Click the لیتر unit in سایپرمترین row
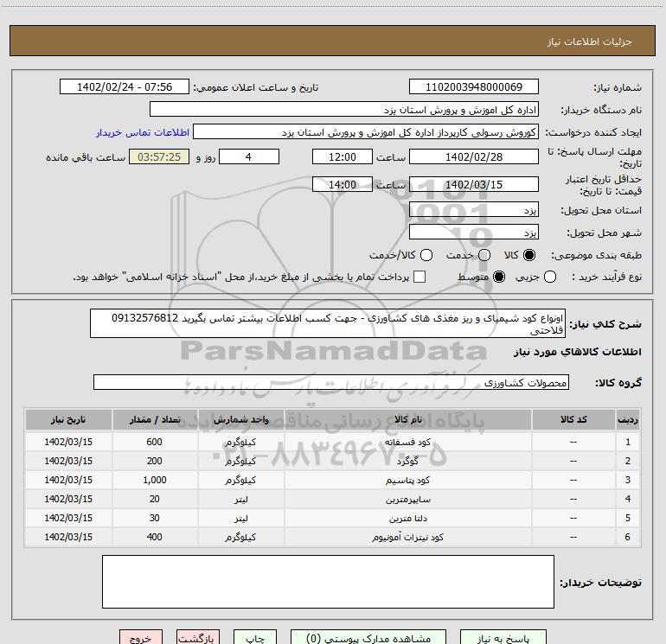 coord(240,500)
